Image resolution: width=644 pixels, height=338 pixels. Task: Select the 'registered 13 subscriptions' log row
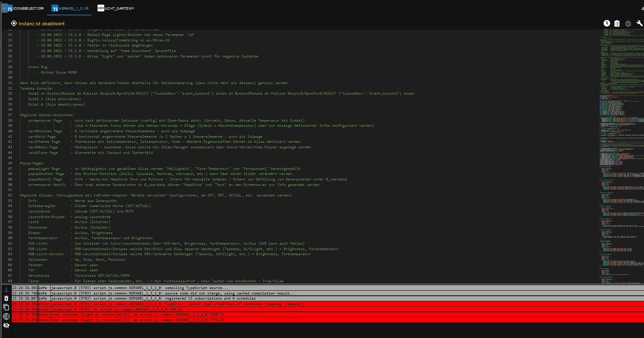point(327,298)
